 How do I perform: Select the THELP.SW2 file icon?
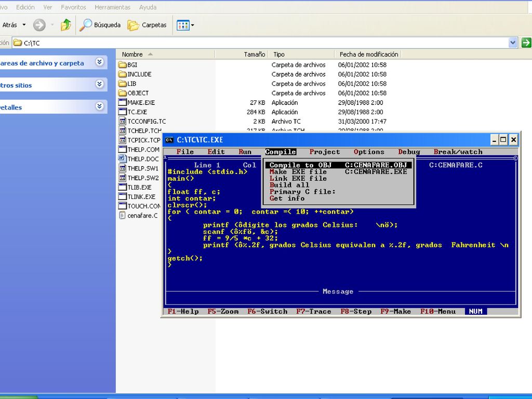pyautogui.click(x=122, y=178)
